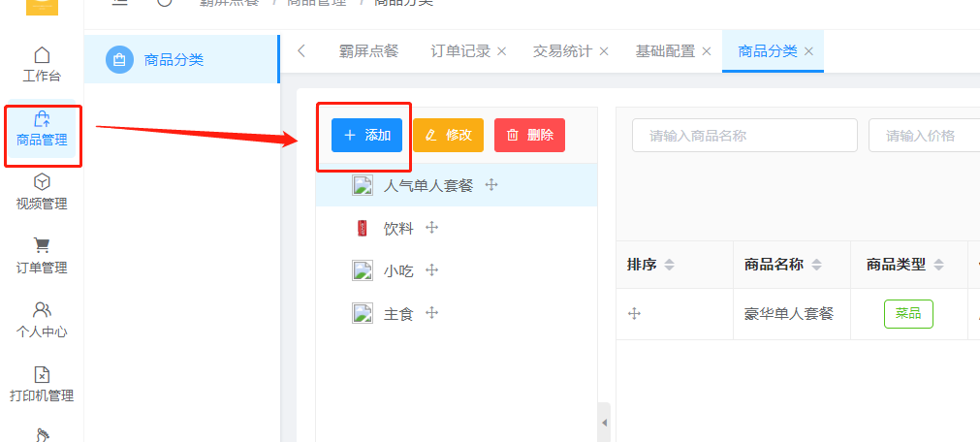980x442 pixels.
Task: Click the drag handle in 豪华单人套餐 row
Action: (x=634, y=314)
